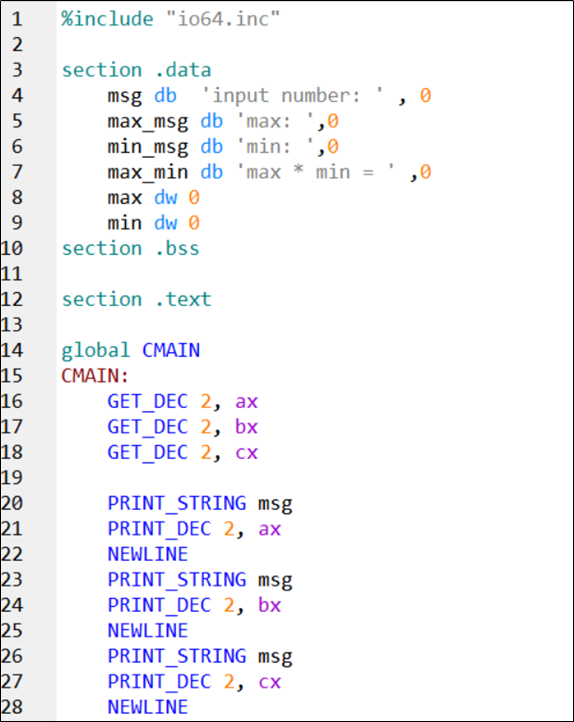Click 'GET_DEC 2, cx' on line 18
Screen dimensions: 574x722
183,452
